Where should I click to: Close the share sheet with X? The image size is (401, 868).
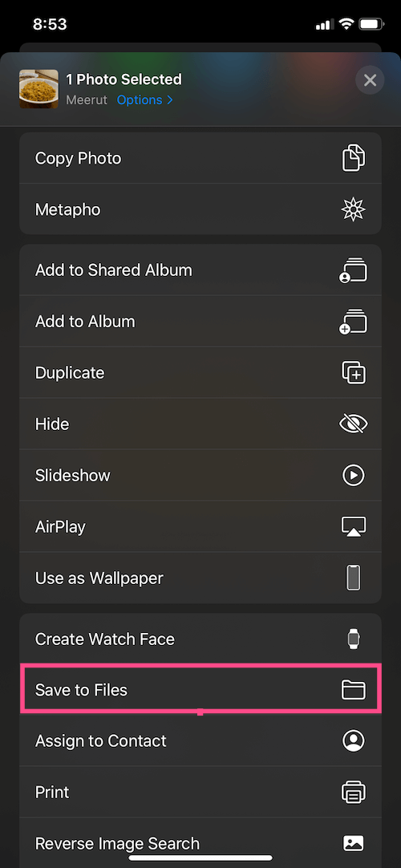coord(370,80)
